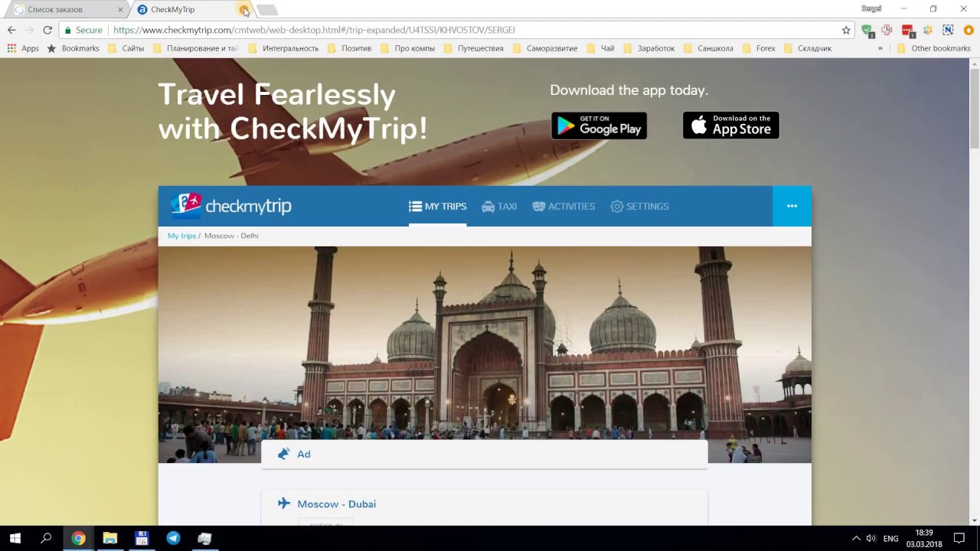Open the Forex bookmark folder
980x551 pixels.
click(759, 48)
